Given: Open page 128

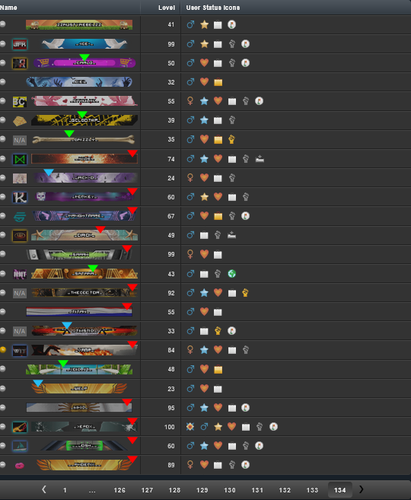Looking at the screenshot, I should pyautogui.click(x=174, y=490).
